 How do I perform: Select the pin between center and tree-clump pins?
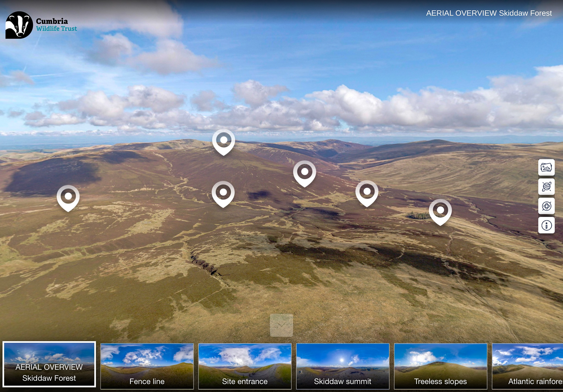(367, 192)
